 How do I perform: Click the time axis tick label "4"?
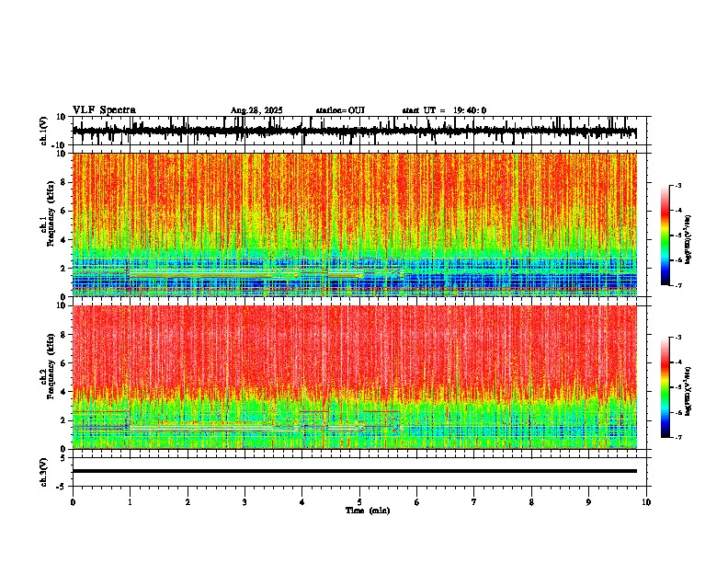tap(302, 502)
